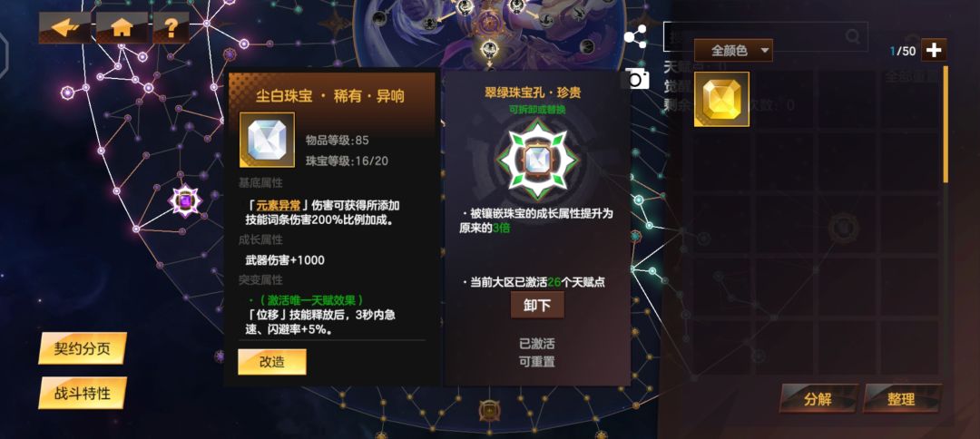Click the 改造 button
980x439 pixels.
pos(272,362)
